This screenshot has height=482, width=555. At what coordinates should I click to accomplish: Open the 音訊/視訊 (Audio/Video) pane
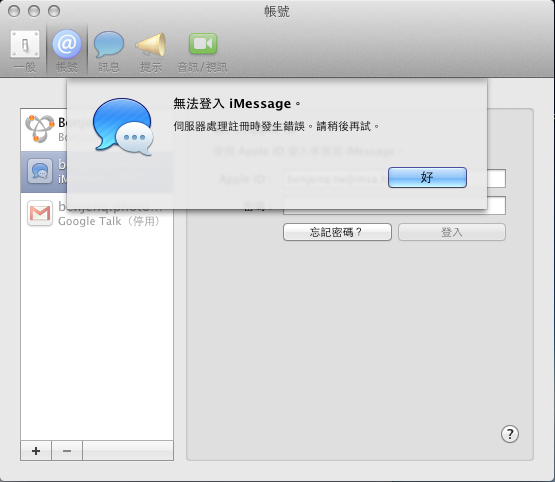point(202,51)
